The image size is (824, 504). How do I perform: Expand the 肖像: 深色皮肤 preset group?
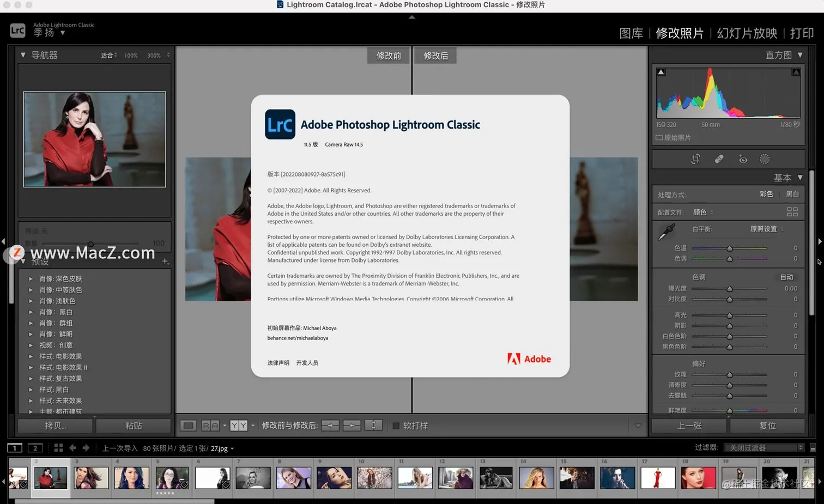click(x=31, y=278)
